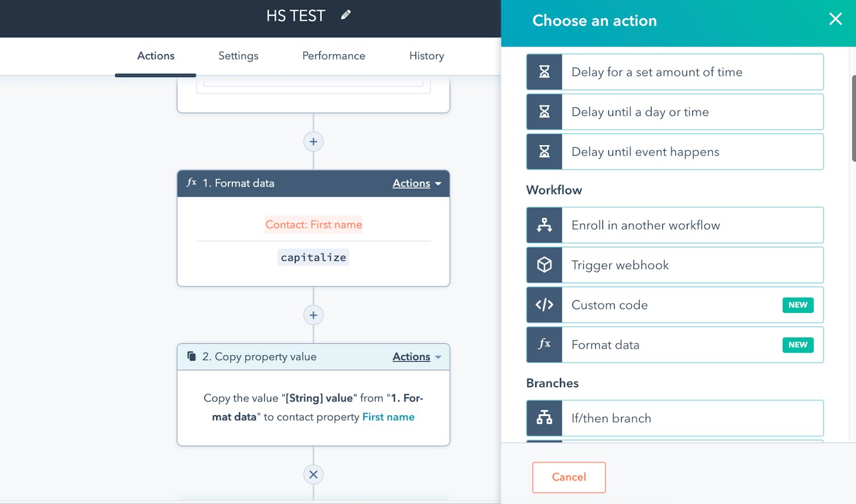856x504 pixels.
Task: Open Actions dropdown on 2. Copy property value card
Action: (x=417, y=357)
